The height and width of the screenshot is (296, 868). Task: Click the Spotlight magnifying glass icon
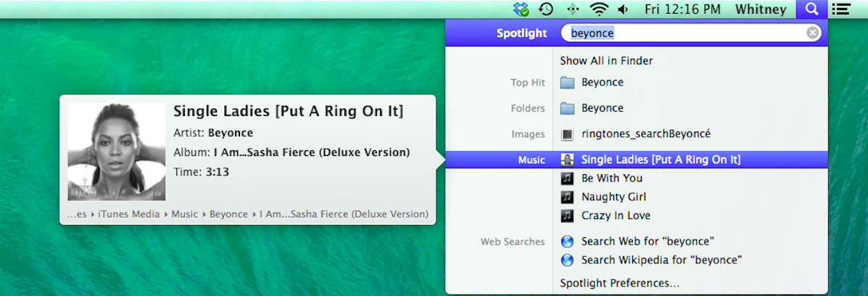(x=812, y=9)
